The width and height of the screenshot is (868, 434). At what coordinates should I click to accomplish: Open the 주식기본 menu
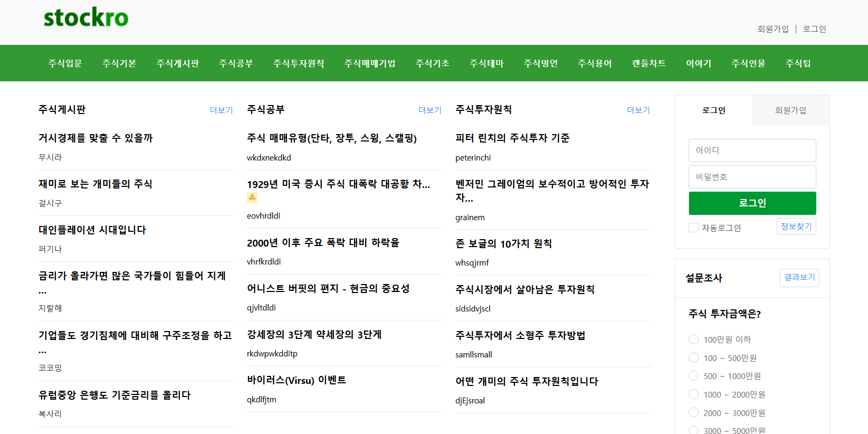(119, 63)
